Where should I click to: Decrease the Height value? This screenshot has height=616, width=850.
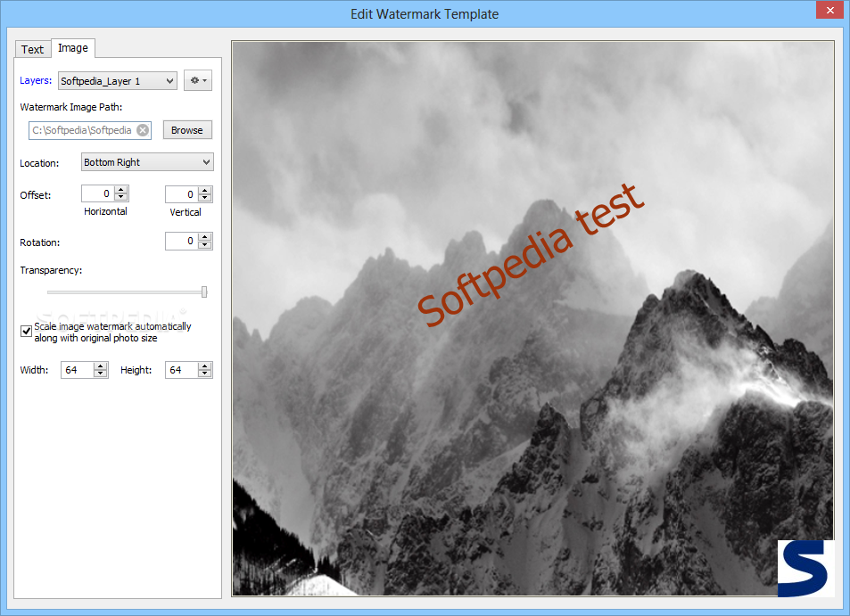pyautogui.click(x=205, y=374)
